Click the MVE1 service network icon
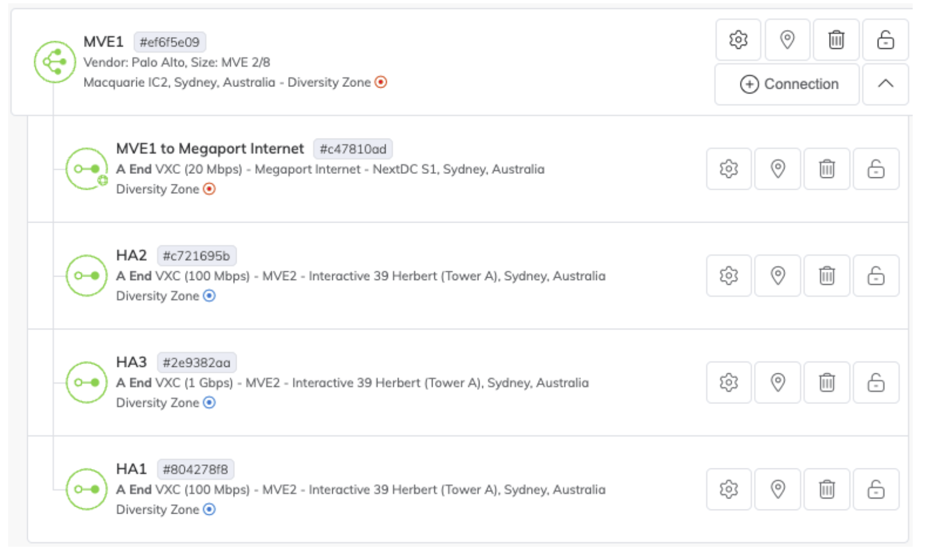926x560 pixels. [54, 59]
